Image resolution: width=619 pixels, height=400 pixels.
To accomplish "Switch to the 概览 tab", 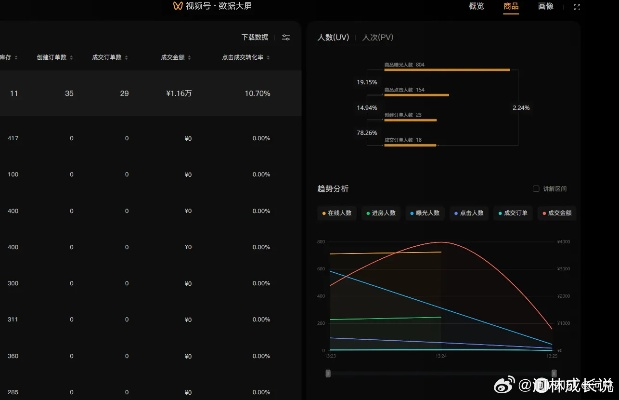I will tap(477, 6).
